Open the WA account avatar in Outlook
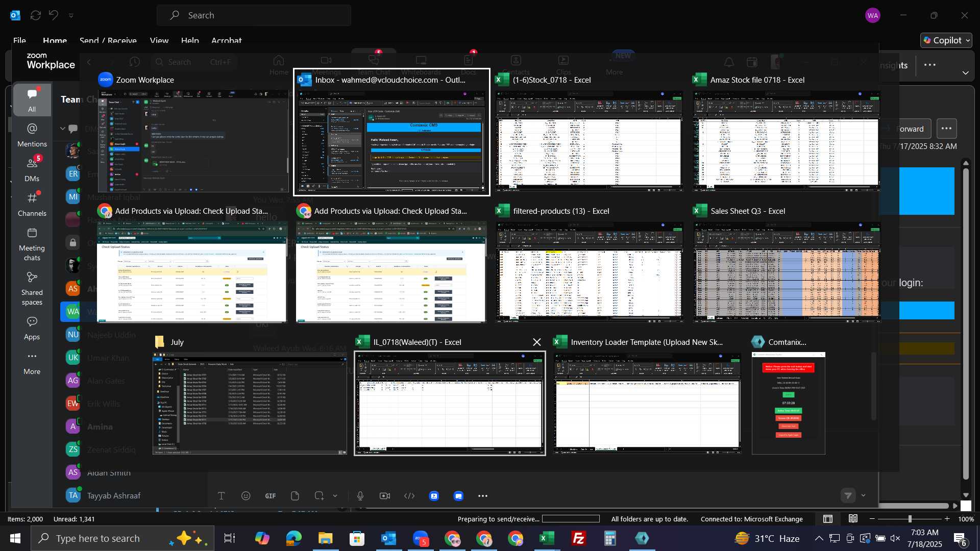980x551 pixels. coord(873,15)
